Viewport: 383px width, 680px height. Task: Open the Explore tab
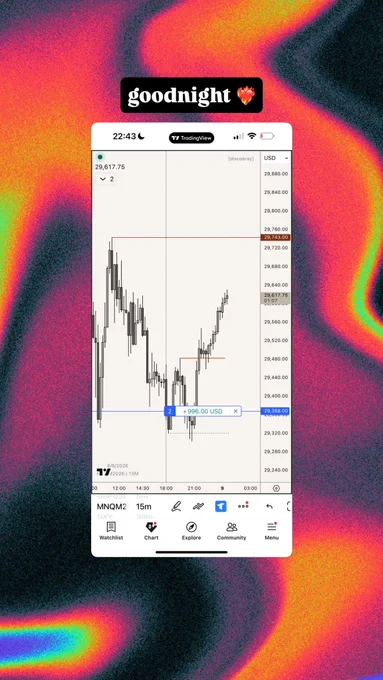(191, 531)
